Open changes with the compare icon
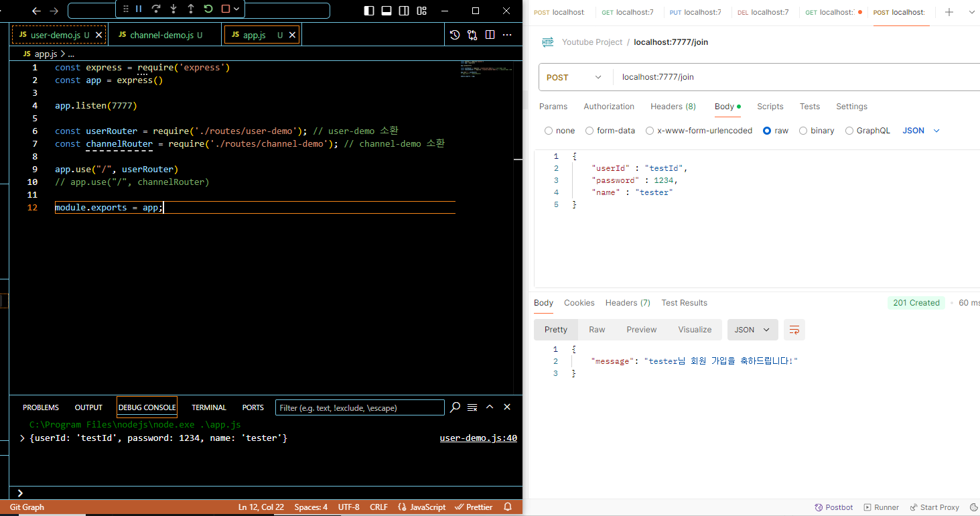Viewport: 980px width, 516px height. tap(472, 35)
